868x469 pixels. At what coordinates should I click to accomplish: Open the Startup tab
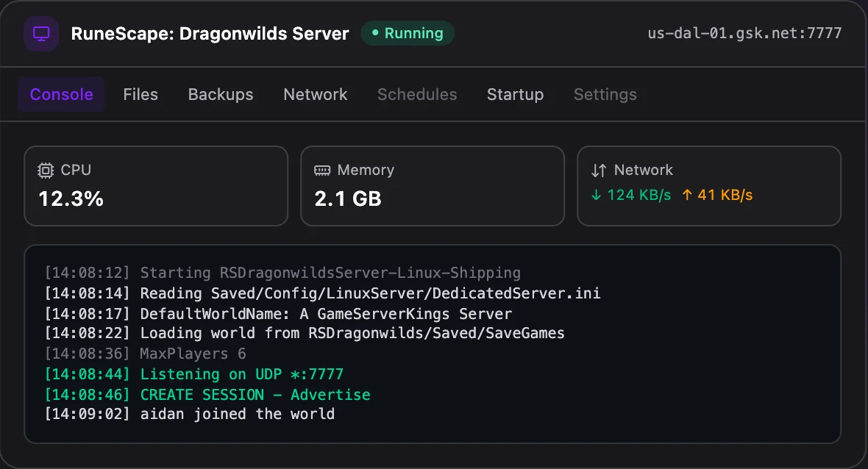tap(516, 95)
